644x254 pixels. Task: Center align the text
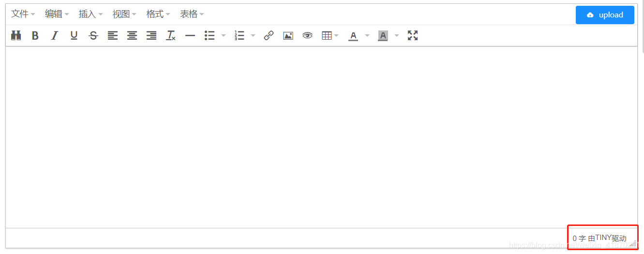click(132, 35)
